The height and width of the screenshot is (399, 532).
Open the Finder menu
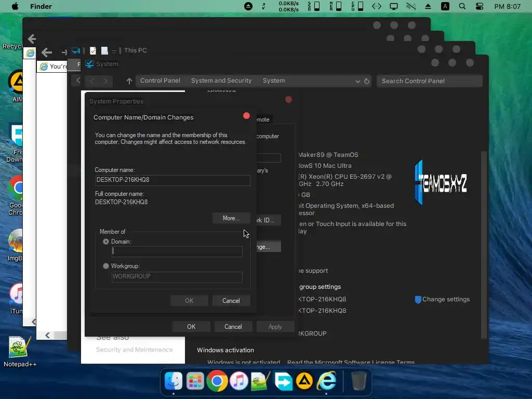41,6
